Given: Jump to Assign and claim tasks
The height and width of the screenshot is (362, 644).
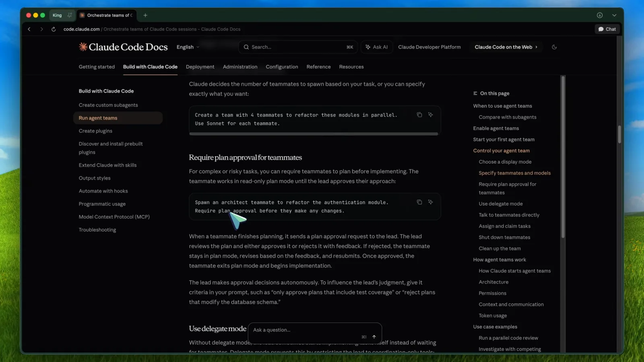Looking at the screenshot, I should pos(505,226).
